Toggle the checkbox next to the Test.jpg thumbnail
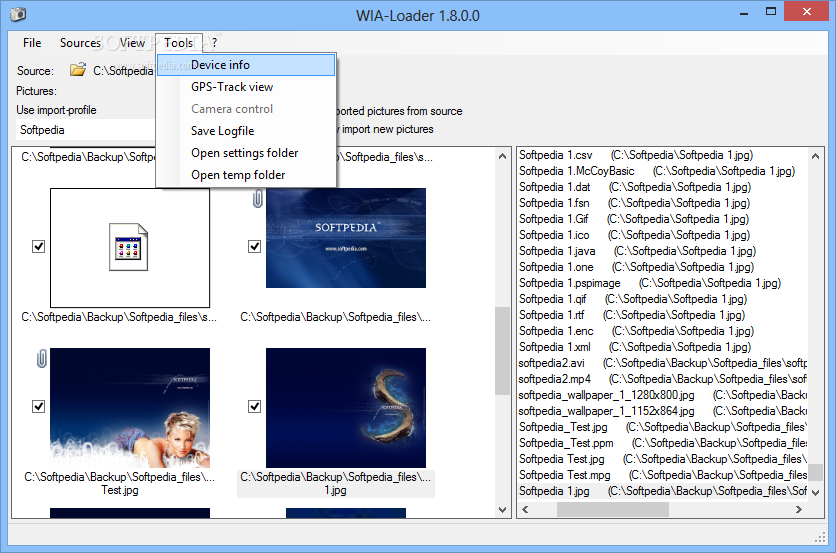 38,406
